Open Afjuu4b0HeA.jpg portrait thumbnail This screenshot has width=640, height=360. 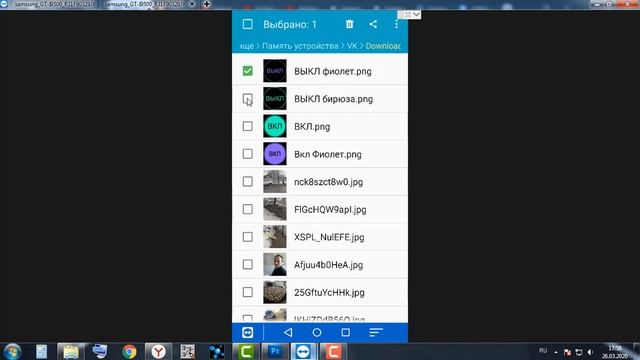click(275, 264)
